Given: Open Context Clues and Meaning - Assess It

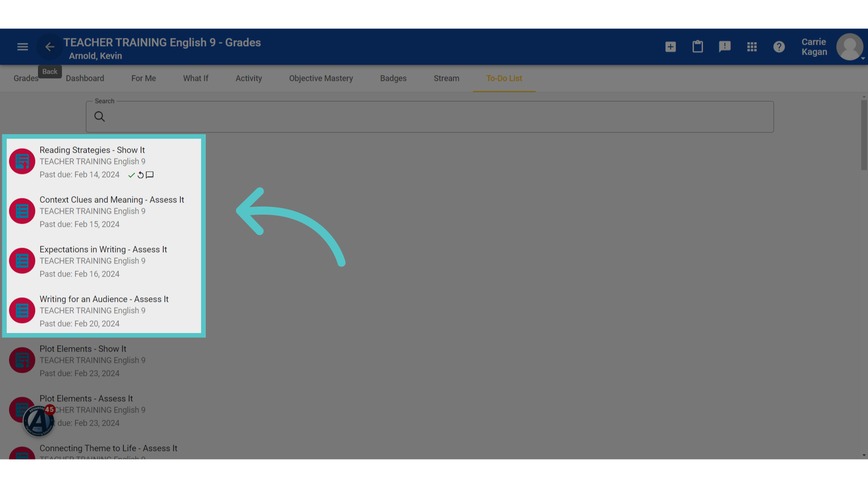Looking at the screenshot, I should click(104, 211).
